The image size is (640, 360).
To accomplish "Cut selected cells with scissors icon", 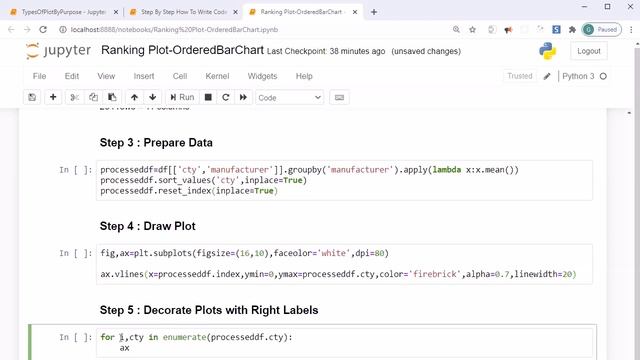I will point(74,98).
